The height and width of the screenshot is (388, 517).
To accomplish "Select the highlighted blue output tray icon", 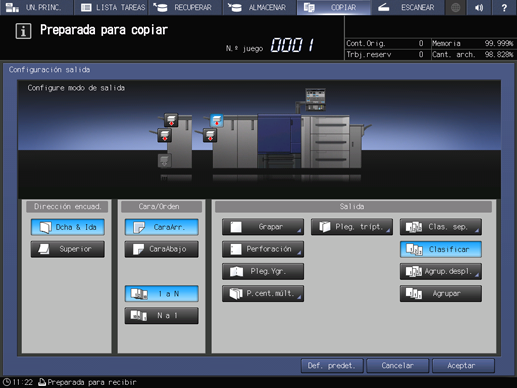I will [217, 120].
